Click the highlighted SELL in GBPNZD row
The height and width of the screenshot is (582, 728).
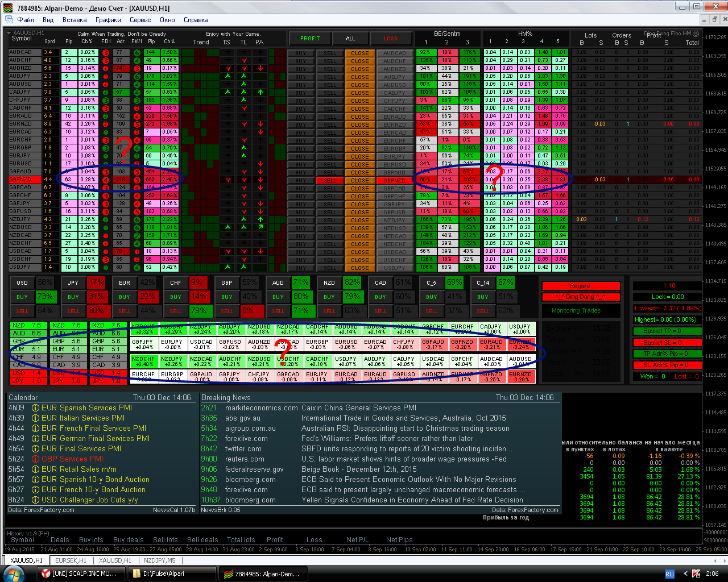pyautogui.click(x=330, y=180)
